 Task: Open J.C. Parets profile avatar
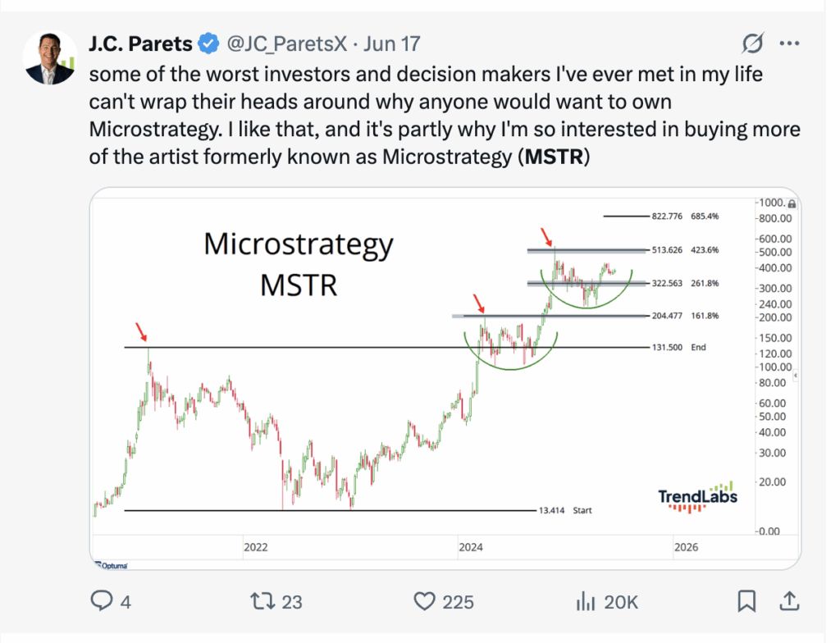pos(50,57)
